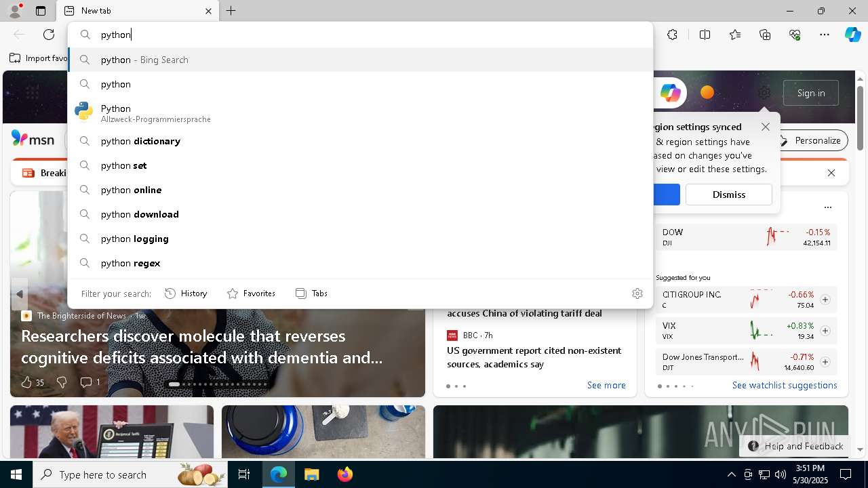Dislike the dementia article
Image resolution: width=868 pixels, height=488 pixels.
click(62, 382)
